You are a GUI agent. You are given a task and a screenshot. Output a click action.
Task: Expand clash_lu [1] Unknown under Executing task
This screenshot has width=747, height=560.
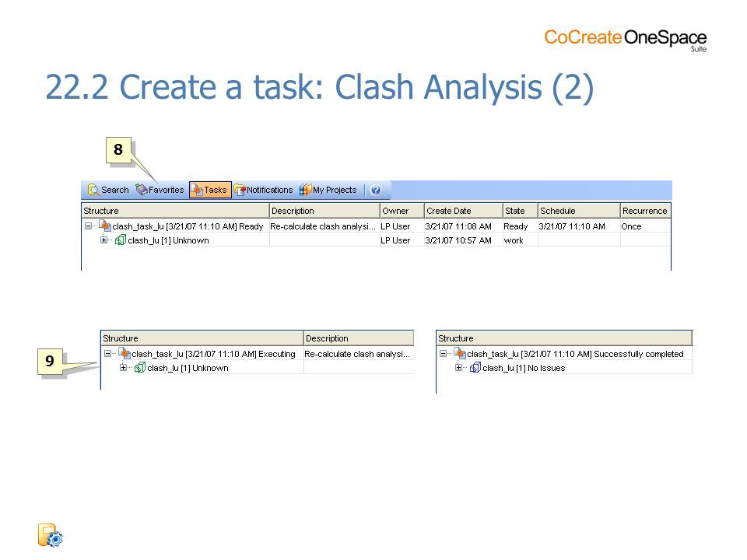click(x=124, y=368)
